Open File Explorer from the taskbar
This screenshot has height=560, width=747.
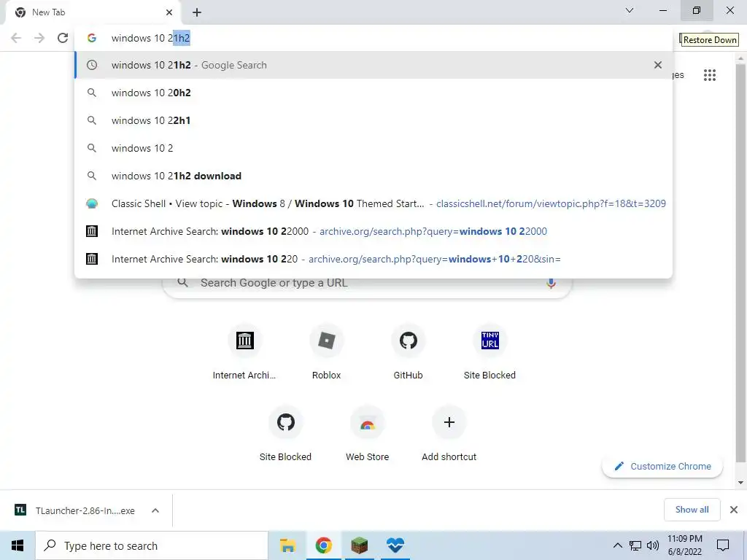287,545
